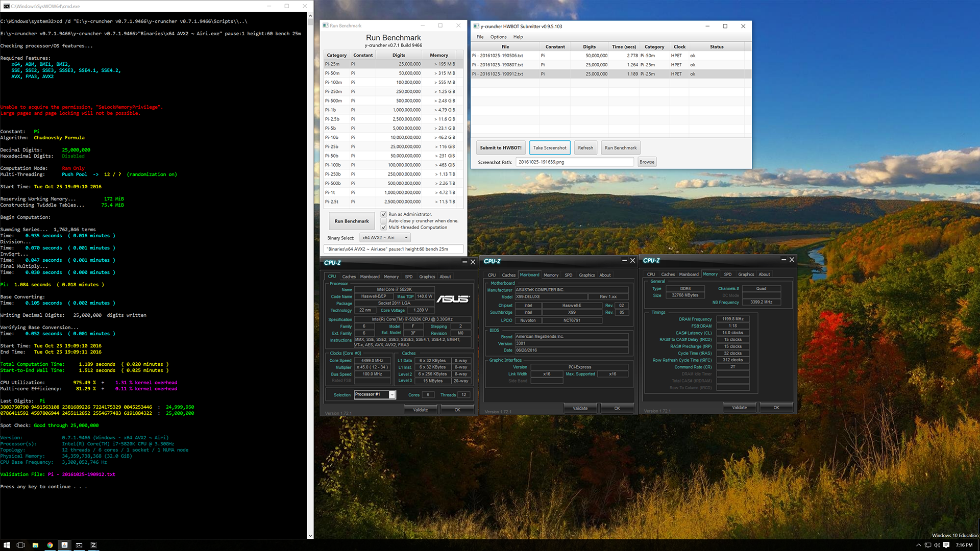This screenshot has height=551, width=980.
Task: Enable Auto-close y-cruncher when done
Action: pyautogui.click(x=383, y=221)
